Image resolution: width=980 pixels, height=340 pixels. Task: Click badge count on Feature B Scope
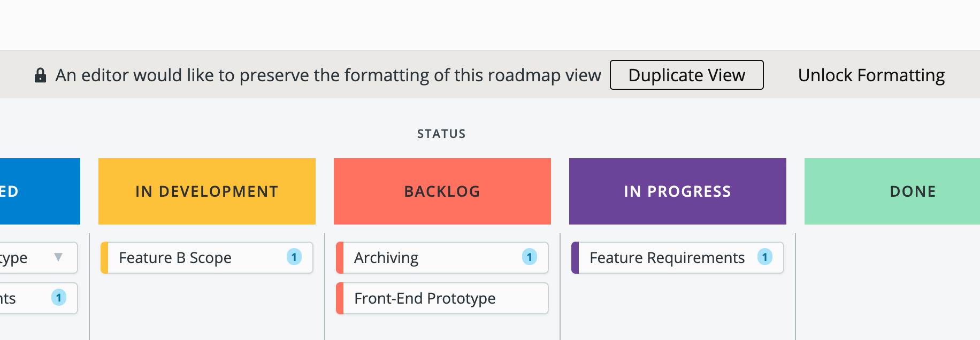click(x=294, y=257)
